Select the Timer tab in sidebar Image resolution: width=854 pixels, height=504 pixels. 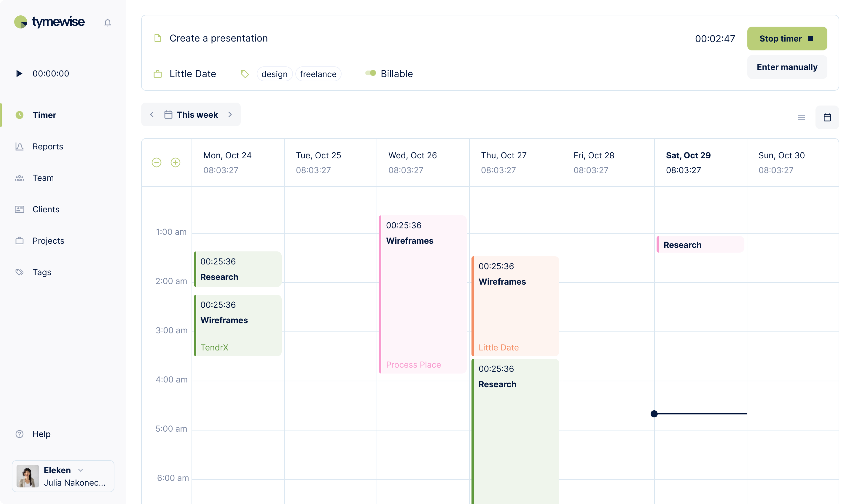coord(44,115)
